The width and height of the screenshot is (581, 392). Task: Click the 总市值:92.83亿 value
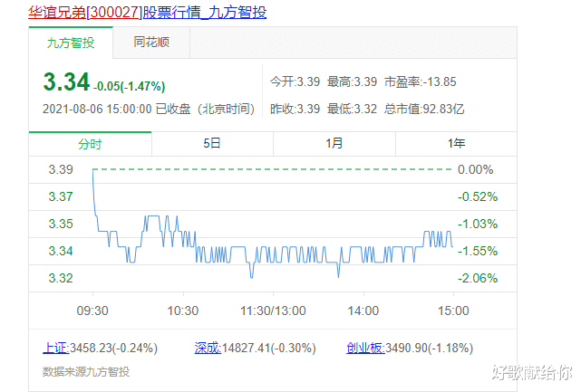(424, 109)
